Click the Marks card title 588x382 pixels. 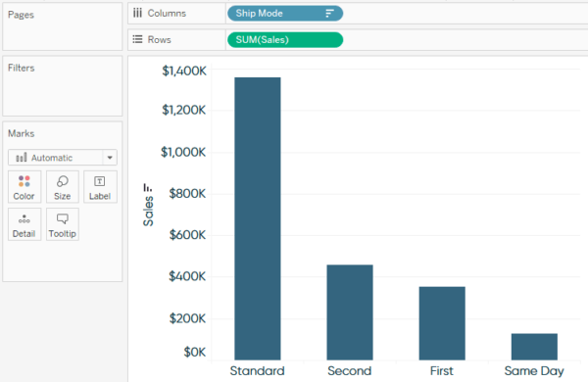click(21, 133)
